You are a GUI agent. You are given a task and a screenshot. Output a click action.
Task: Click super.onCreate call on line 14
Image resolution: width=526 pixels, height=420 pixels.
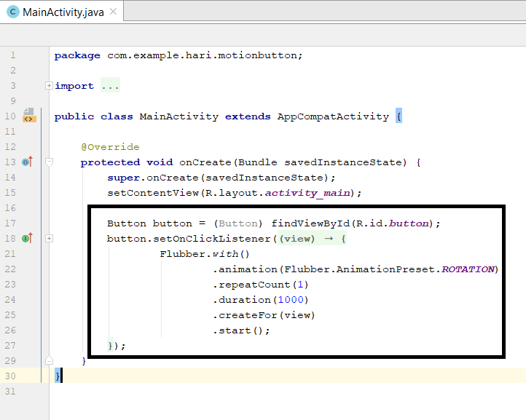pyautogui.click(x=153, y=178)
